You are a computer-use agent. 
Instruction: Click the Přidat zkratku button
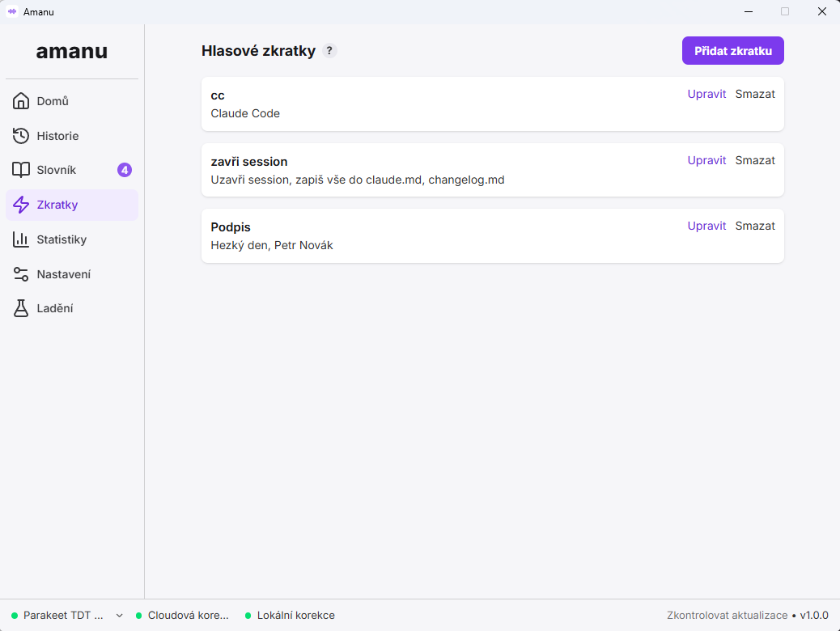point(733,50)
